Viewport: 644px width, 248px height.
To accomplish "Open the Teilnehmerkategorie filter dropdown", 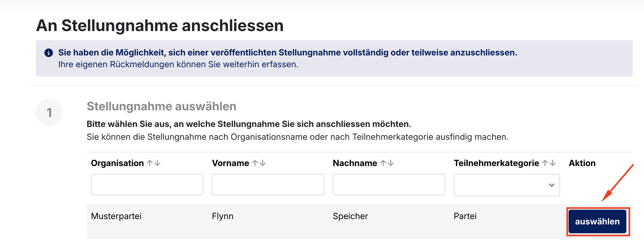I will coord(507,185).
